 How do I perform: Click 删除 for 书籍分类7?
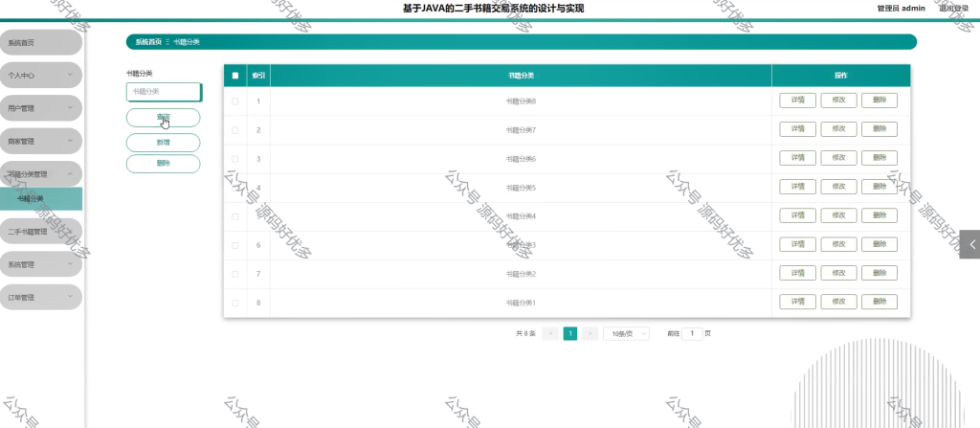(880, 129)
